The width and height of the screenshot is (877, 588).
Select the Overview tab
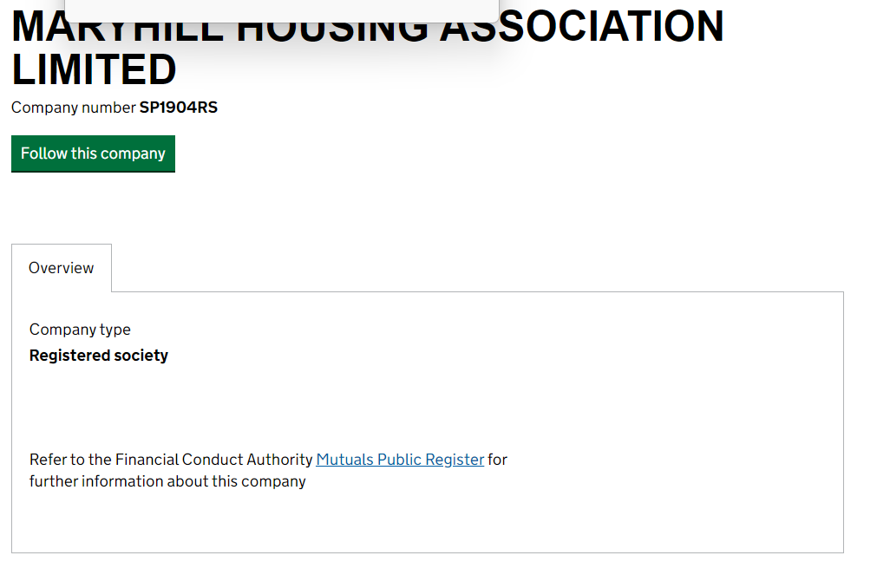point(61,268)
